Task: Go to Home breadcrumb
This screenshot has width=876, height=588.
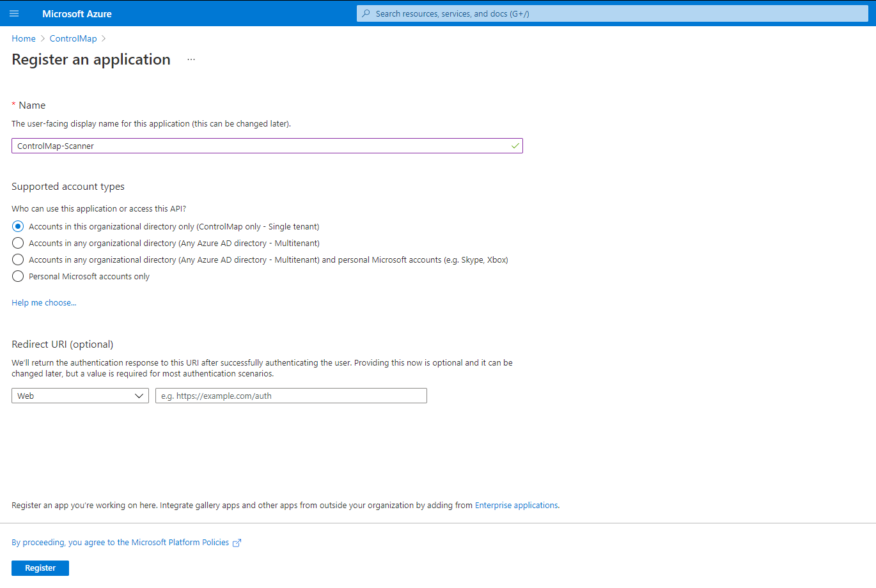Action: (x=24, y=38)
